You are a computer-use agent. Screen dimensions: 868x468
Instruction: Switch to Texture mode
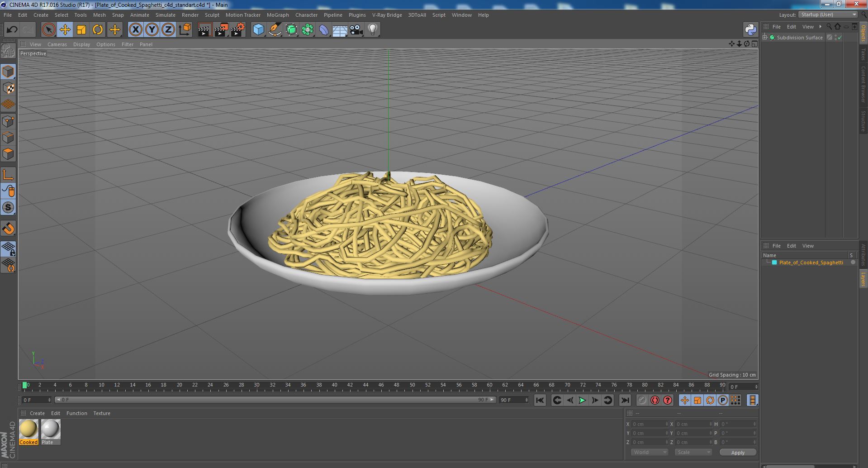[x=8, y=88]
